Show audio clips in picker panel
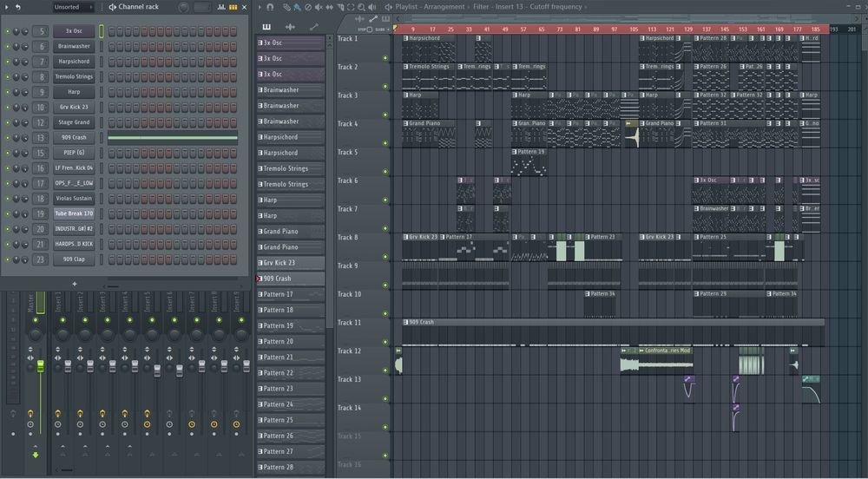868x479 pixels. click(290, 27)
